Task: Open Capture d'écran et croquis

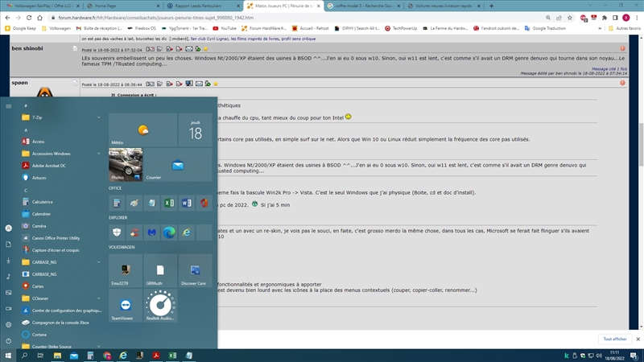Action: click(x=62, y=250)
